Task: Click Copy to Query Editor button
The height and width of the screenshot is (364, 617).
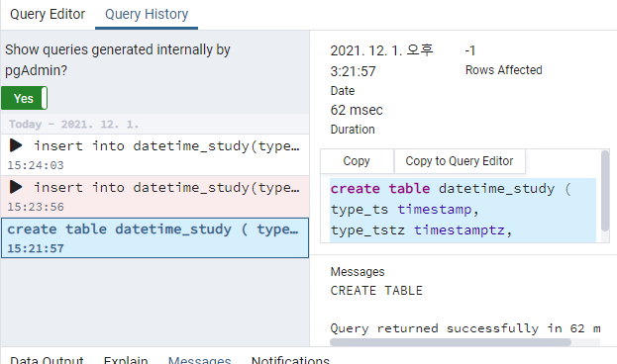Action: [460, 161]
